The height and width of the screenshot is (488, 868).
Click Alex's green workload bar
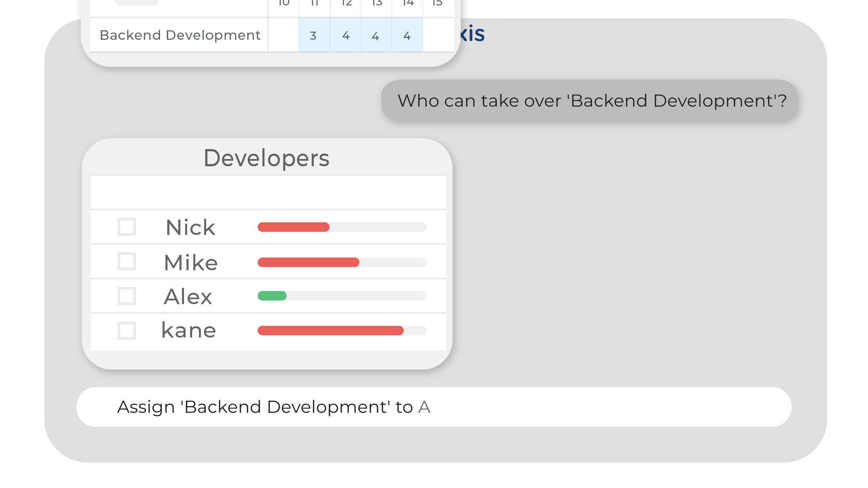tap(272, 296)
